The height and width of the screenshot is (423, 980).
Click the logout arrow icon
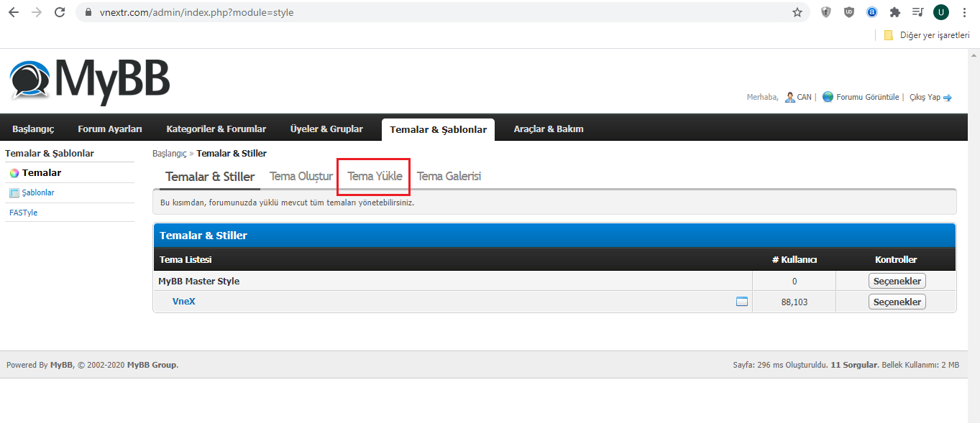tap(948, 98)
